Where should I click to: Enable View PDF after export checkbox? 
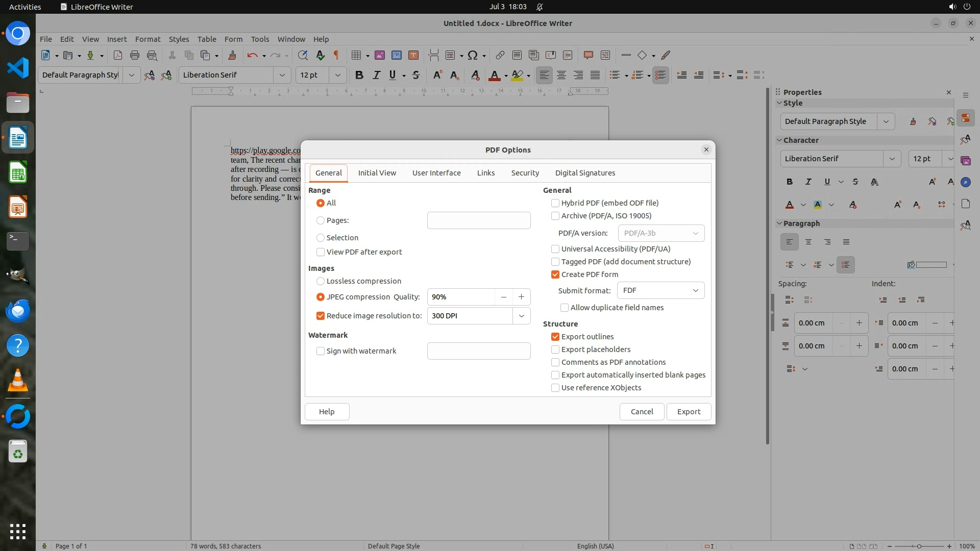(321, 252)
